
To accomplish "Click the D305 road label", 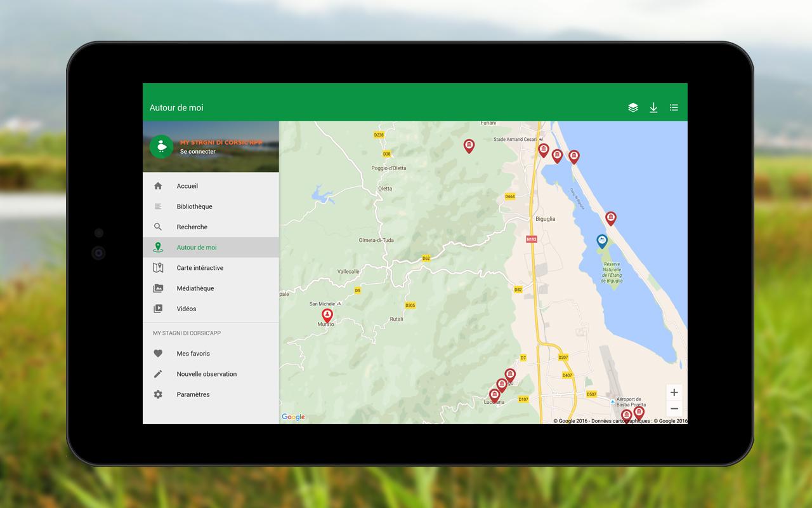I will click(x=410, y=305).
